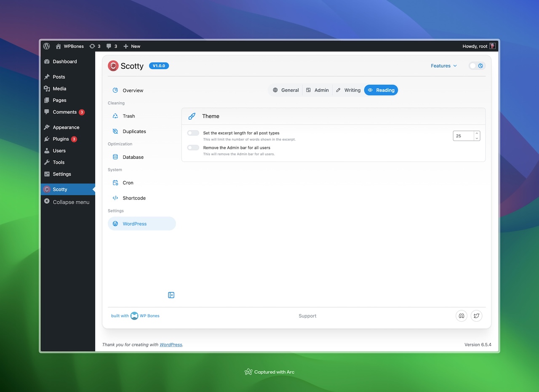Switch to the General tab
539x392 pixels.
point(286,90)
